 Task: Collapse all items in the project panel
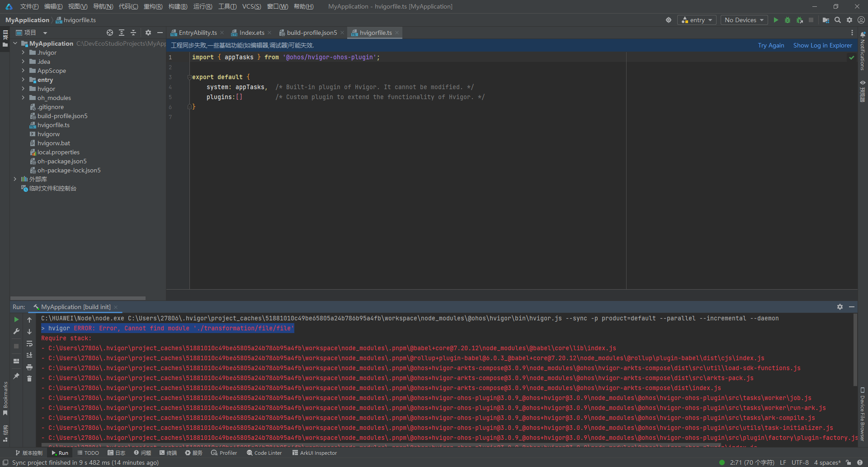133,33
